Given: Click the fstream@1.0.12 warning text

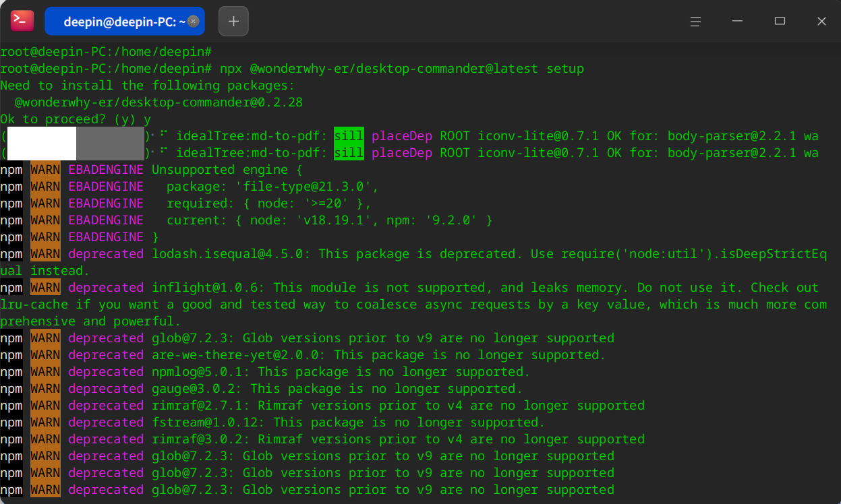Looking at the screenshot, I should click(348, 422).
